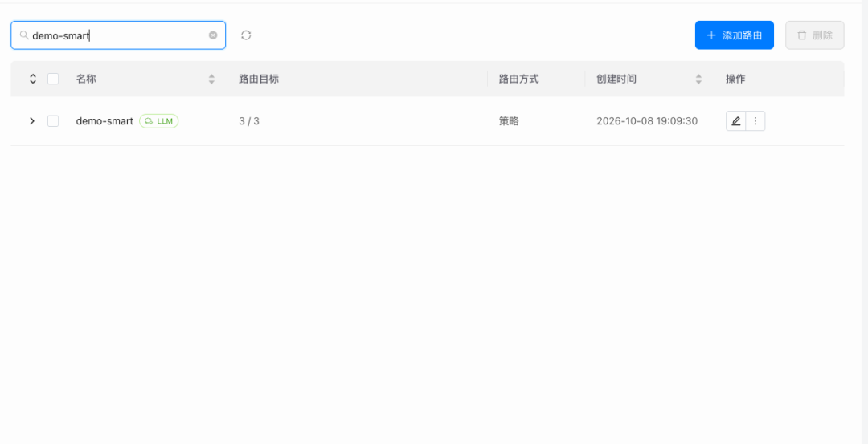
Task: Sort by 名称 column
Action: (211, 79)
